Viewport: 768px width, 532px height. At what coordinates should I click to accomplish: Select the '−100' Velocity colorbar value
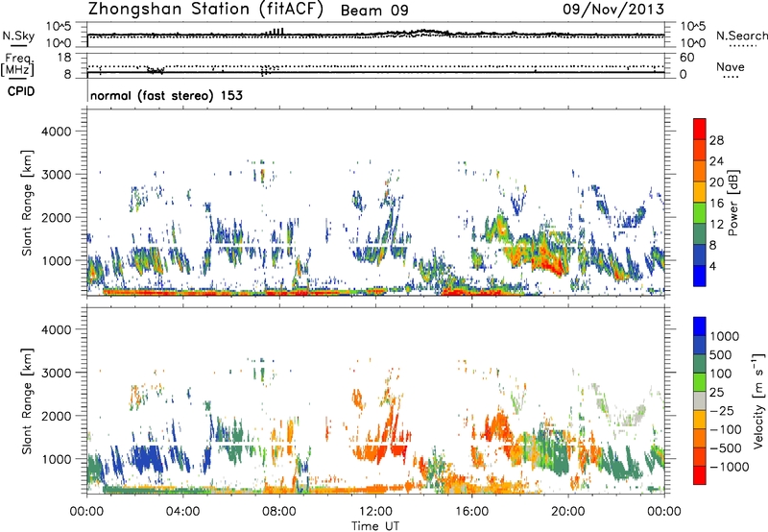point(725,429)
